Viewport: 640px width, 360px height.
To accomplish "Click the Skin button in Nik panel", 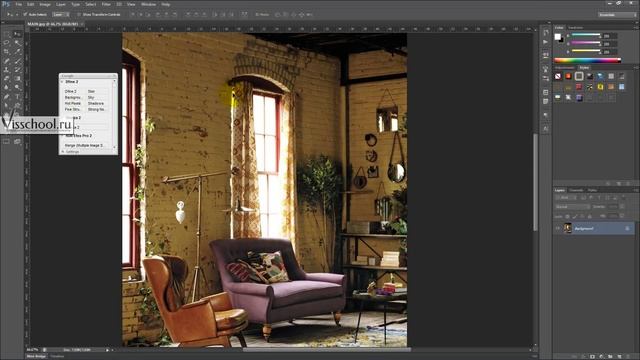I will point(91,91).
